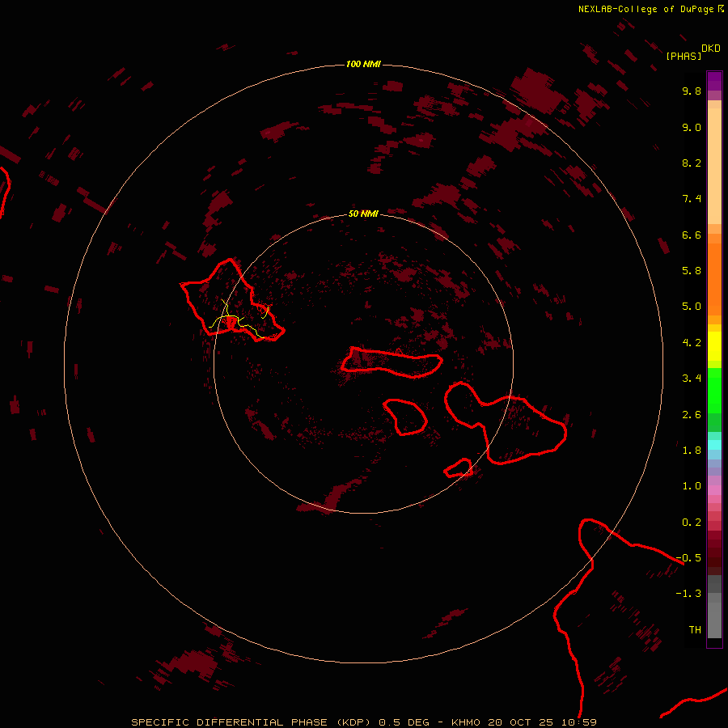Image resolution: width=728 pixels, height=728 pixels.
Task: Pick the cyan swatch in the color scale
Action: 714,444
